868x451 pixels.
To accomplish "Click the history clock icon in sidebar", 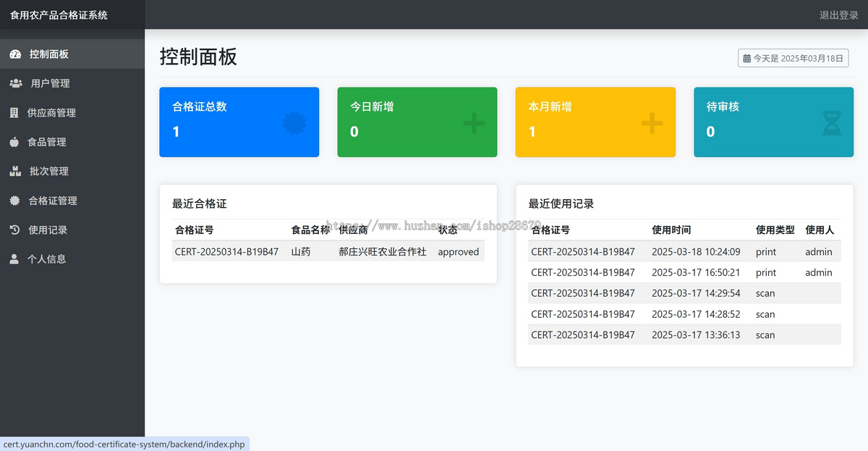I will (x=14, y=229).
